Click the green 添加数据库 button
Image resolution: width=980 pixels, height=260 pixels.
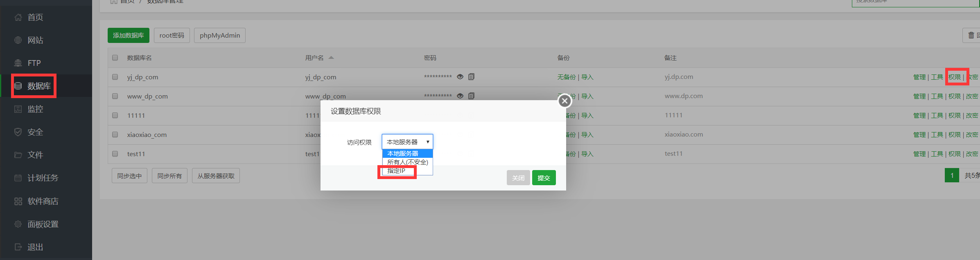tap(129, 36)
